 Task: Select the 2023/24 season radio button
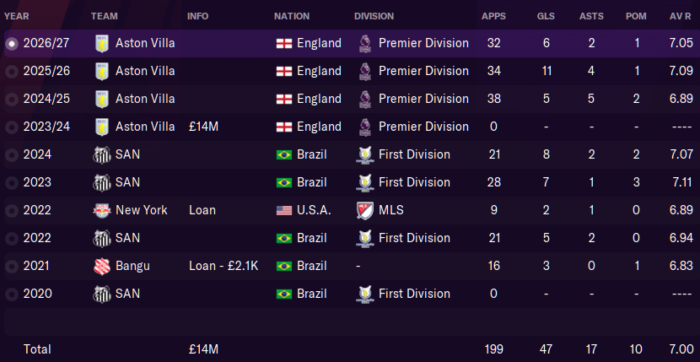click(12, 127)
